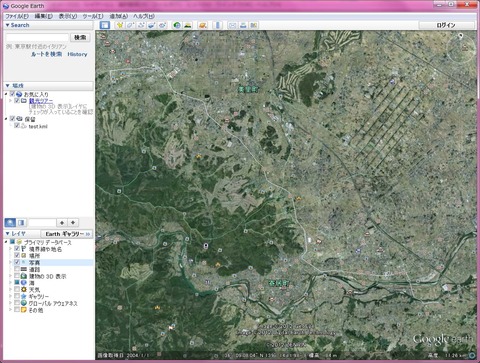Open the search History link
The image size is (480, 363).
coord(77,54)
